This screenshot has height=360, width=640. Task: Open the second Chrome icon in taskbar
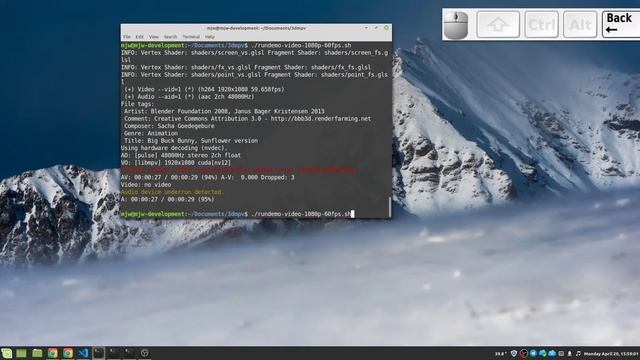point(68,353)
